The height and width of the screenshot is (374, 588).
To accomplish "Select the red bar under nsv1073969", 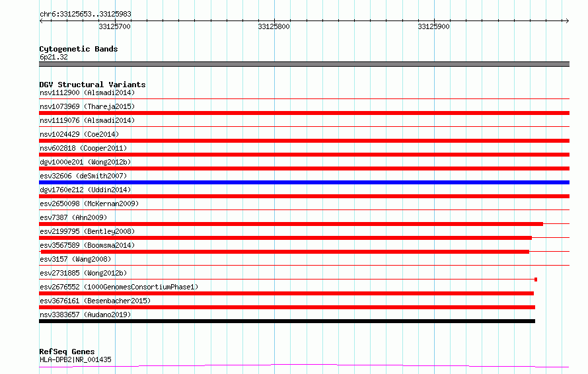I will pyautogui.click(x=304, y=113).
